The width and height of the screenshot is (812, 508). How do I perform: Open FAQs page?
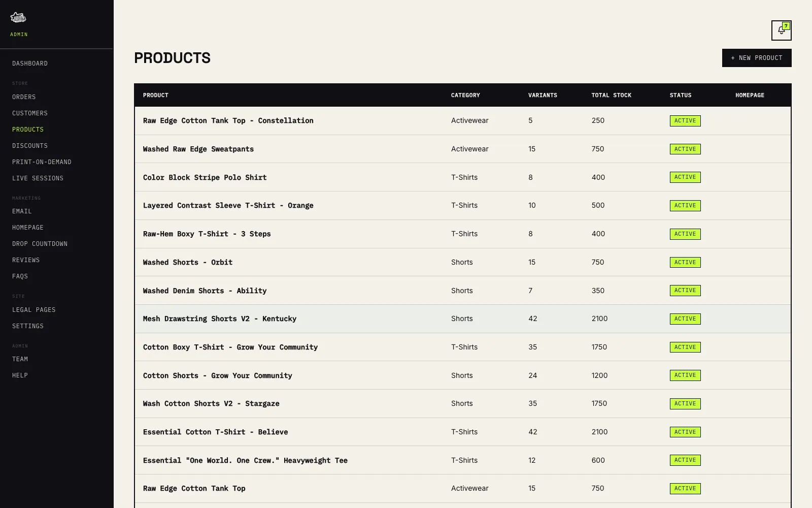click(20, 276)
